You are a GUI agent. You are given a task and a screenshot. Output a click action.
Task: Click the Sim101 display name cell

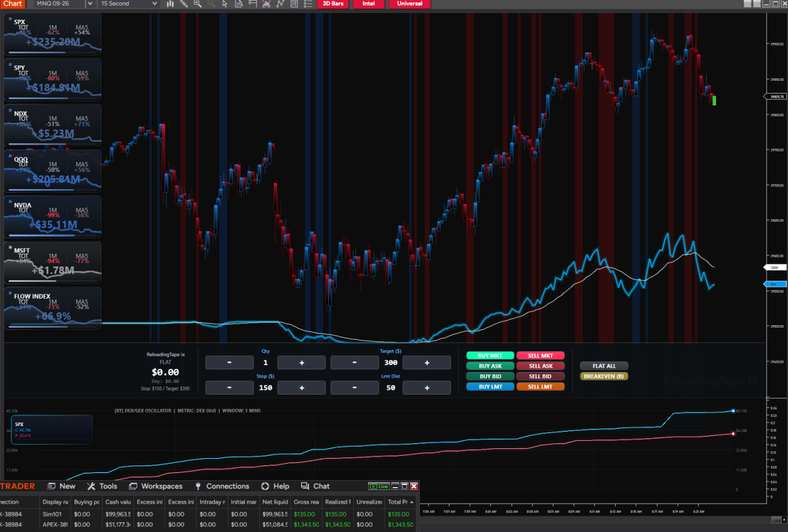(55, 514)
